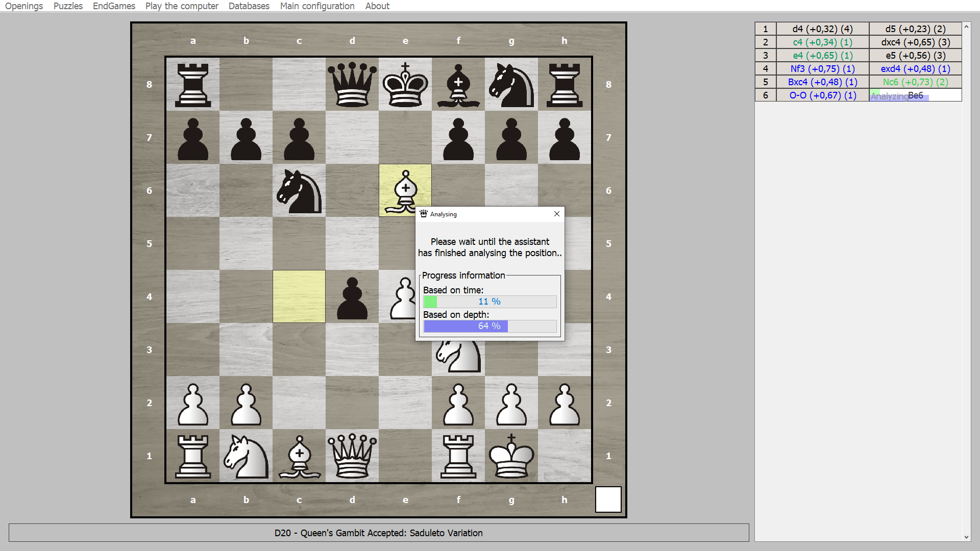The height and width of the screenshot is (551, 980).
Task: Click the depth progress bar showing 64%
Action: 489,326
